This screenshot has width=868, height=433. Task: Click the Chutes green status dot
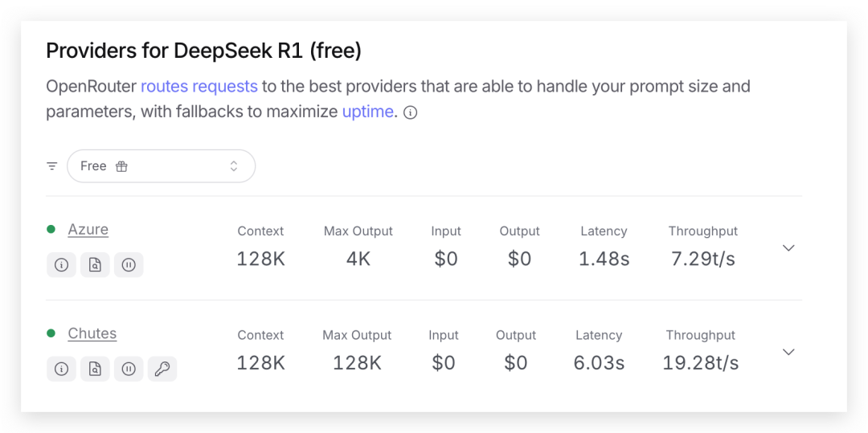click(x=51, y=334)
